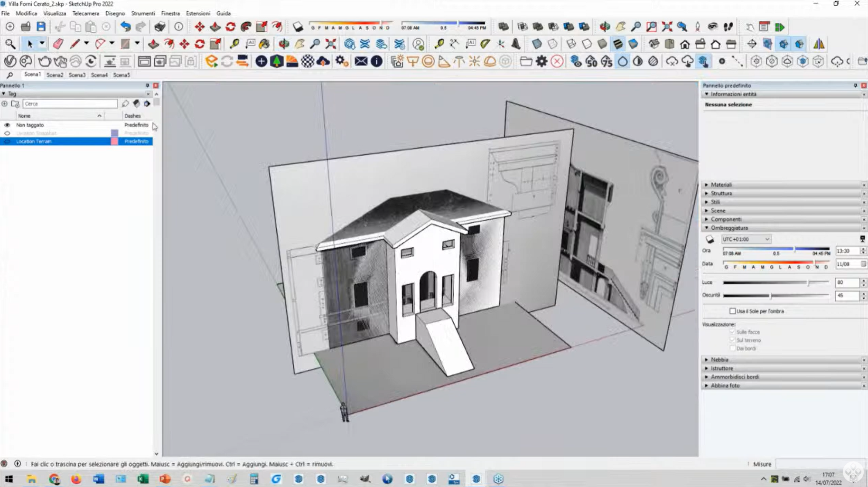
Task: Enable 'Usa il Sole per l'ombra' checkbox
Action: click(732, 311)
